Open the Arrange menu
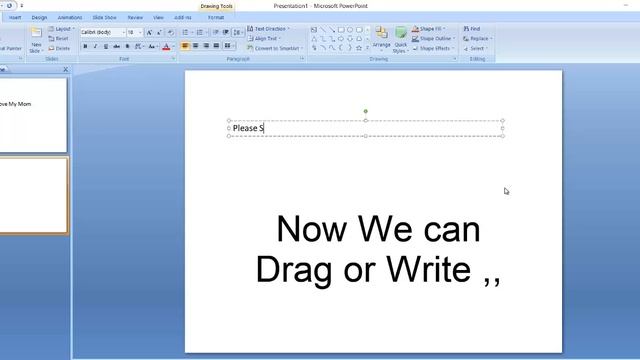 click(382, 40)
